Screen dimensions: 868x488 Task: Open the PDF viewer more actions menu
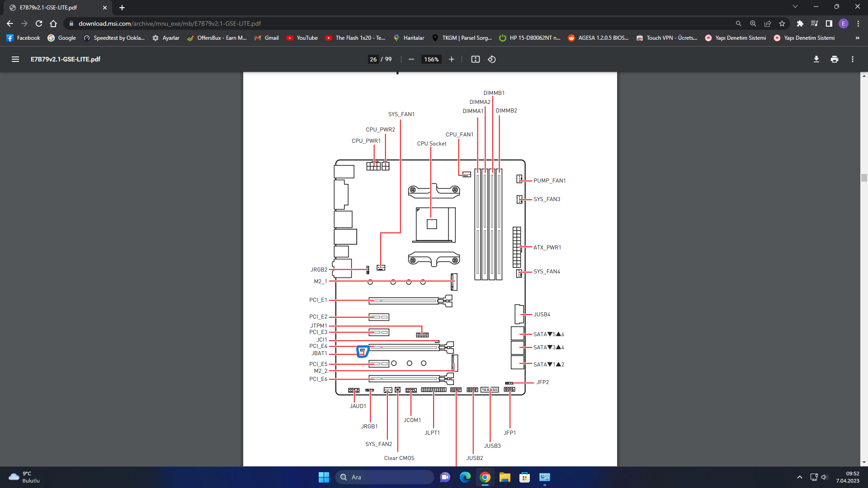click(x=852, y=59)
